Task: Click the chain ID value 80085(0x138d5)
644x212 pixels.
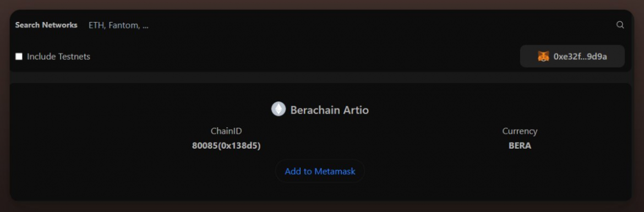Action: click(x=226, y=145)
